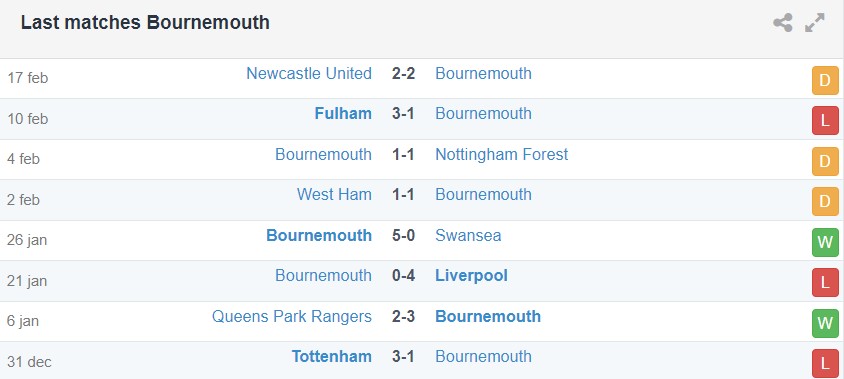Open Queens Park Rangers team link
The image size is (844, 379).
292,316
